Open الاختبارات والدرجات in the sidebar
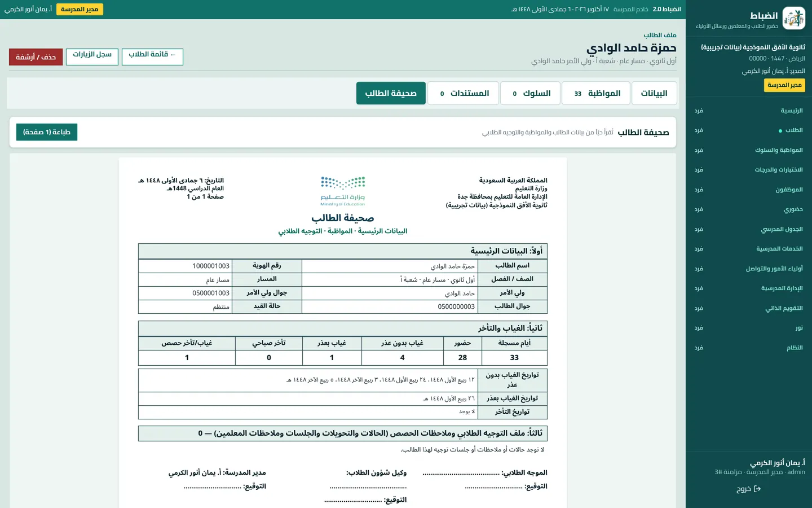The width and height of the screenshot is (812, 508). pos(779,170)
